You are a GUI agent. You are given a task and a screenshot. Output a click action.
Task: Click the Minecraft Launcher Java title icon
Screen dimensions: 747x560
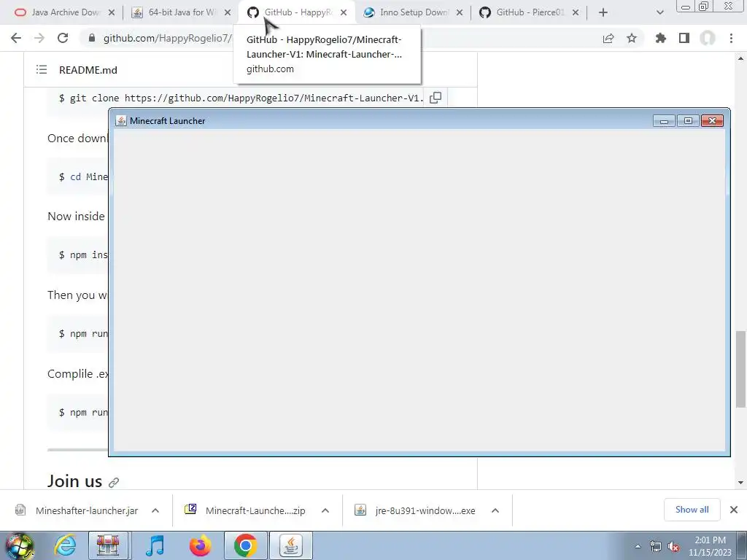click(x=121, y=121)
